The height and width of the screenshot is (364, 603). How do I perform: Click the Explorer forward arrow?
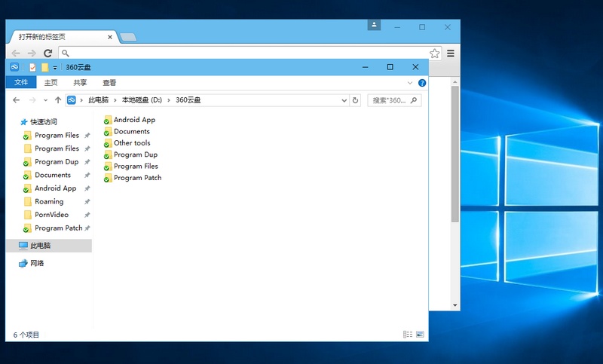32,100
